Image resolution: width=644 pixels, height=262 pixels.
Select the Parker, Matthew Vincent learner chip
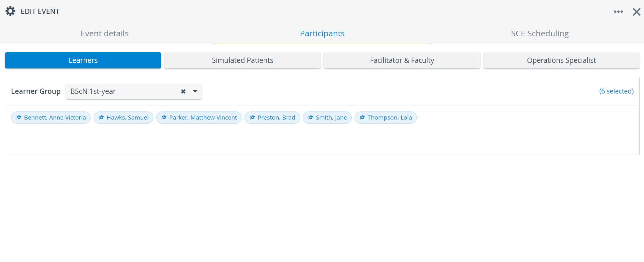pyautogui.click(x=199, y=117)
